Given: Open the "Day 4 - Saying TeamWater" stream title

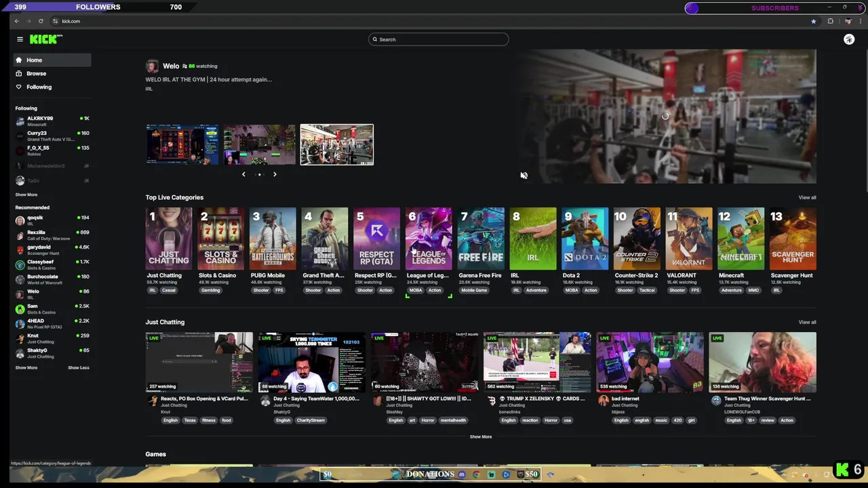Looking at the screenshot, I should coord(316,399).
